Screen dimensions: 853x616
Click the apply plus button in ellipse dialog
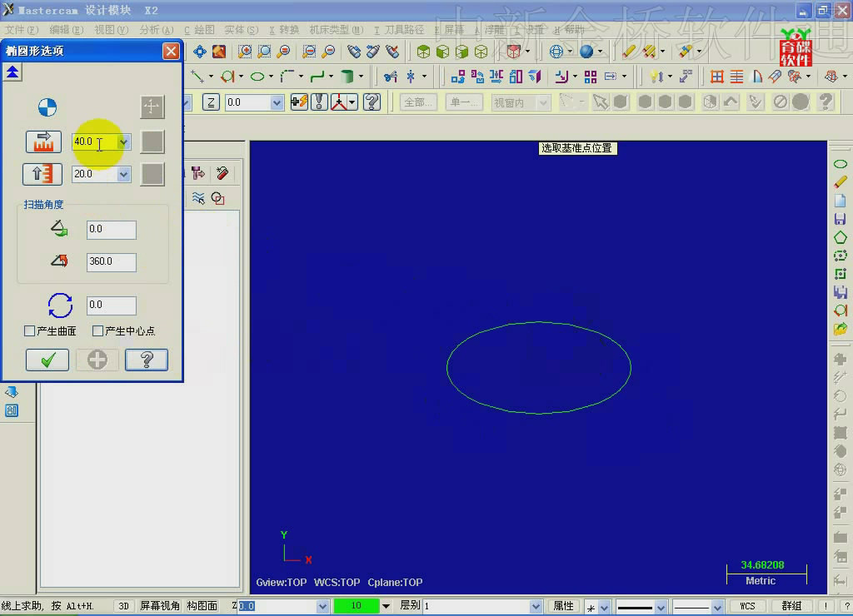point(97,360)
